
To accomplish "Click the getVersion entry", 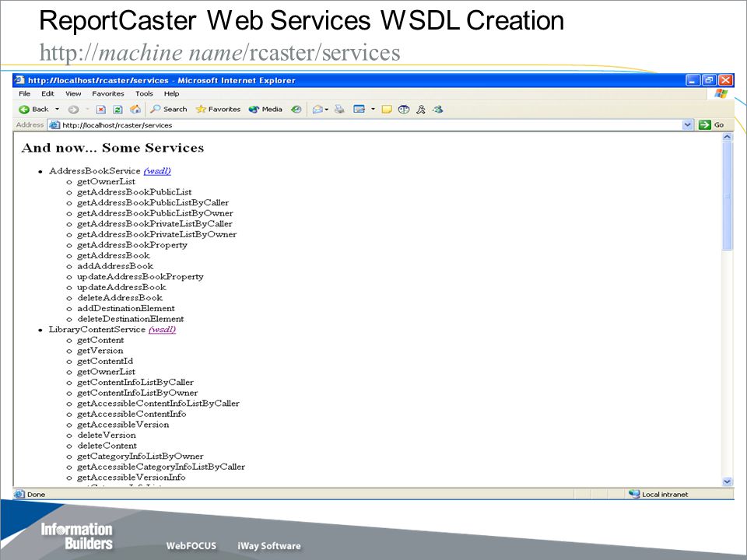I will [x=100, y=351].
